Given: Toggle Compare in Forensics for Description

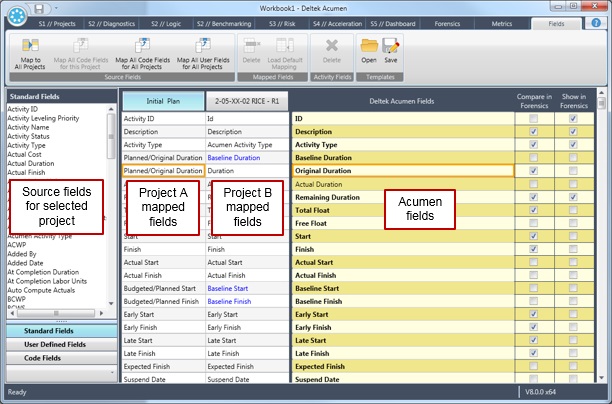Looking at the screenshot, I should [x=534, y=132].
